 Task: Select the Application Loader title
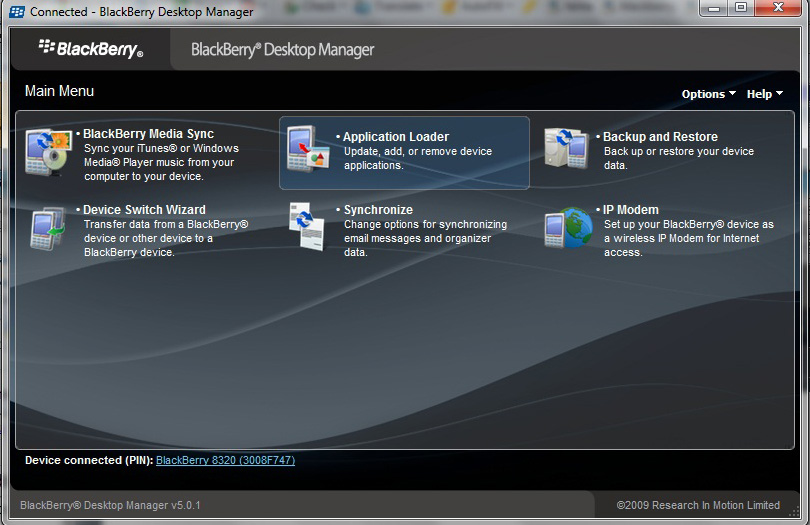point(396,137)
